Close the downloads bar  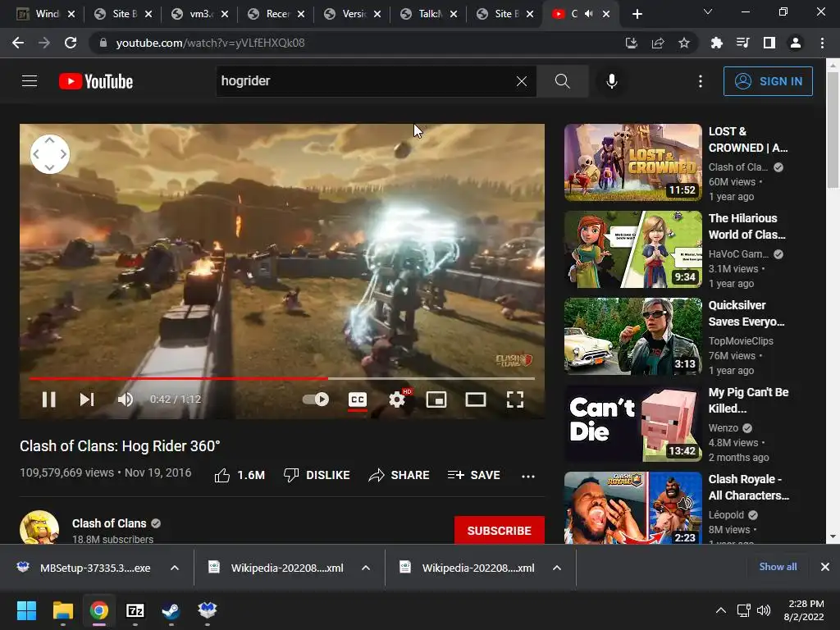(x=825, y=567)
